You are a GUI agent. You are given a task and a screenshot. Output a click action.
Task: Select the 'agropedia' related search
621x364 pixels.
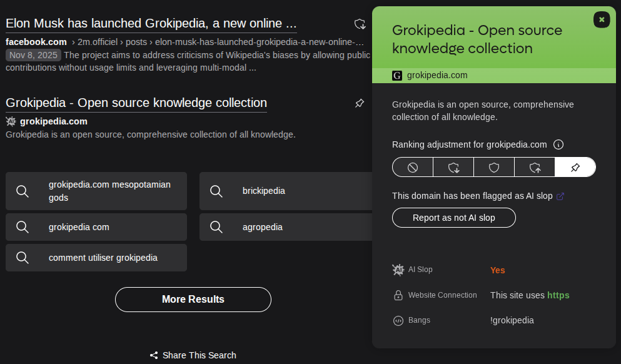pyautogui.click(x=263, y=227)
